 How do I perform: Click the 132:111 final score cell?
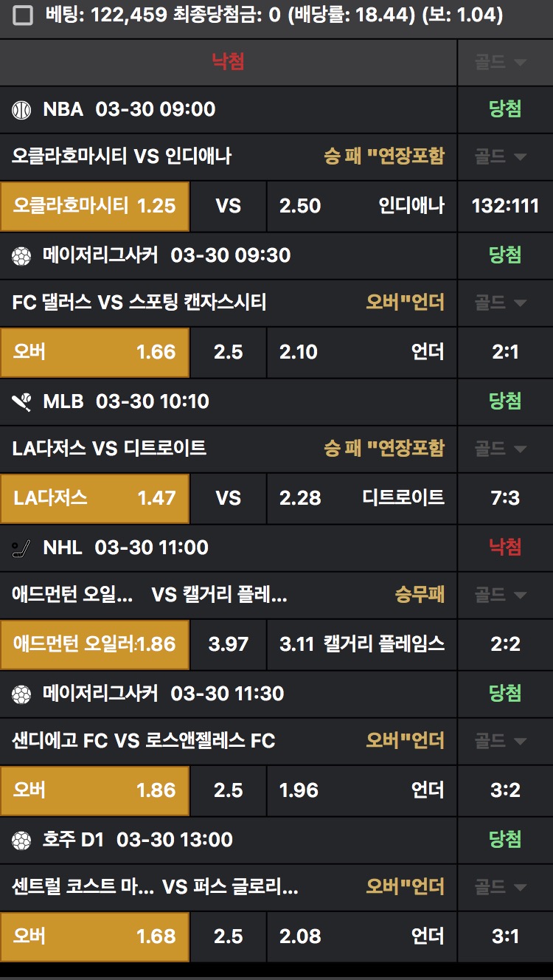pos(505,205)
